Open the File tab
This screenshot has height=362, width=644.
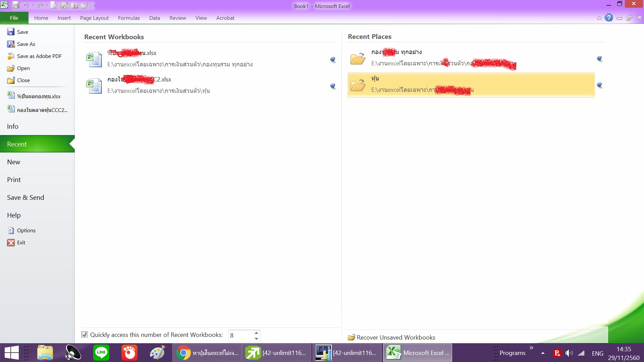coord(14,18)
